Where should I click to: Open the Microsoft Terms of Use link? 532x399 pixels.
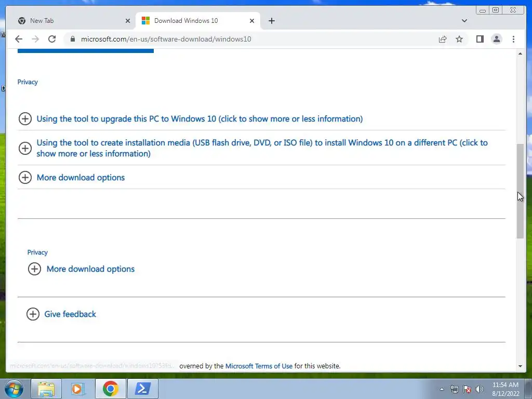click(x=259, y=366)
